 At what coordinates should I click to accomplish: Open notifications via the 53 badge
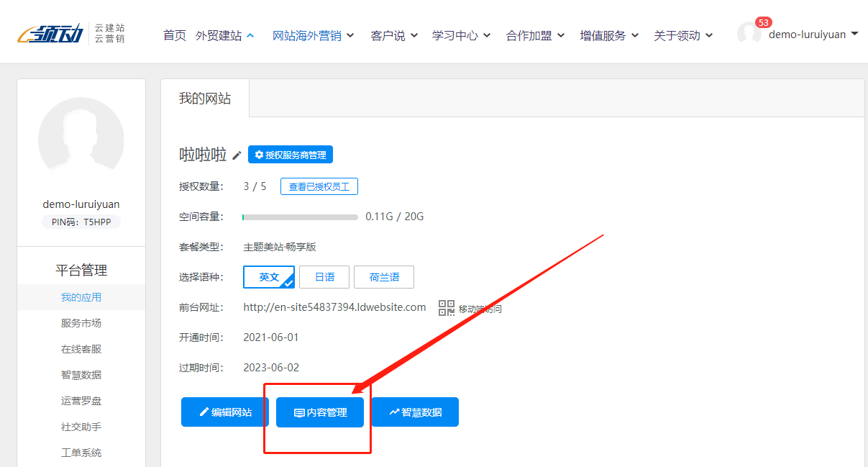click(x=763, y=22)
